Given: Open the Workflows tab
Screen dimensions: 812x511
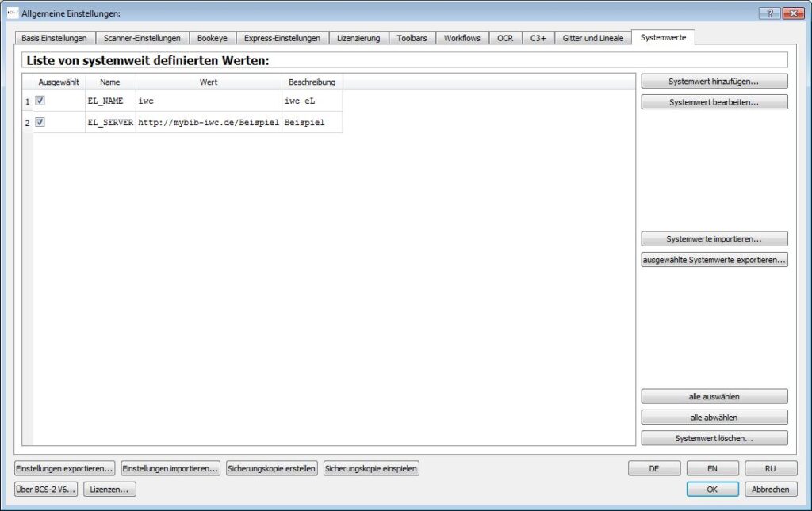Looking at the screenshot, I should pyautogui.click(x=462, y=38).
